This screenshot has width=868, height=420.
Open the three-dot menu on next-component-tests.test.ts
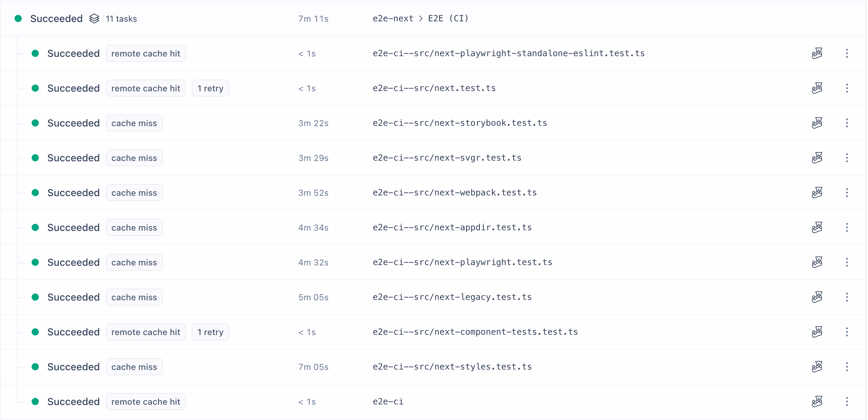tap(847, 332)
